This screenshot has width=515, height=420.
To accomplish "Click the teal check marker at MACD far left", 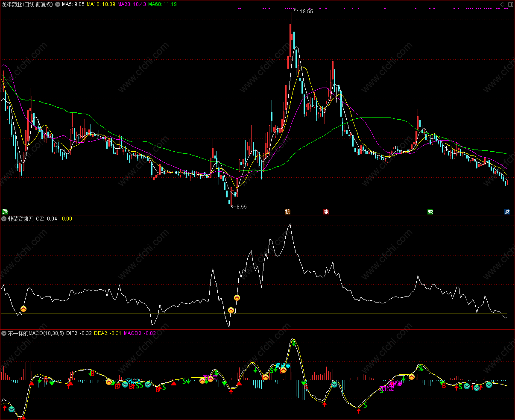I will pyautogui.click(x=12, y=409).
